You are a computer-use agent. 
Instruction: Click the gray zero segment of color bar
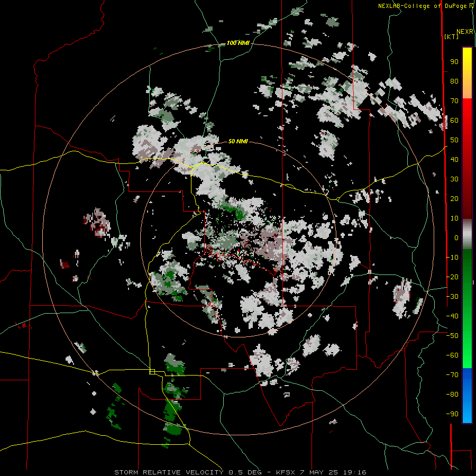pos(467,234)
